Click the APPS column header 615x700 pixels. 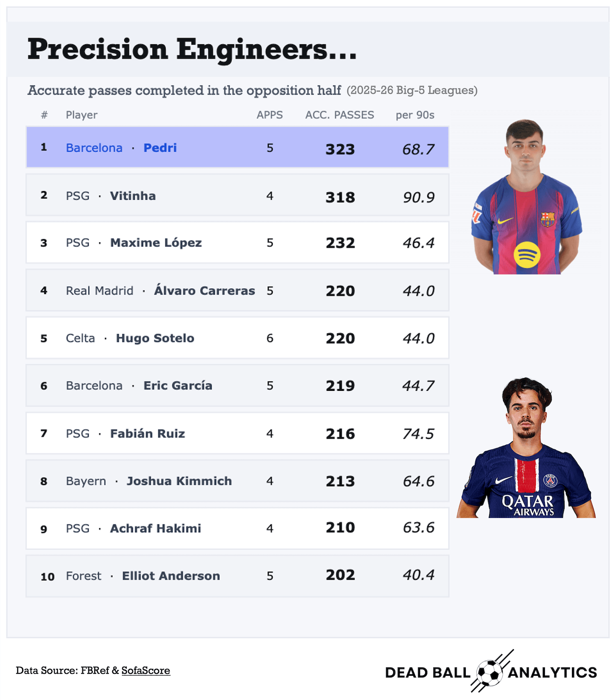pyautogui.click(x=270, y=115)
